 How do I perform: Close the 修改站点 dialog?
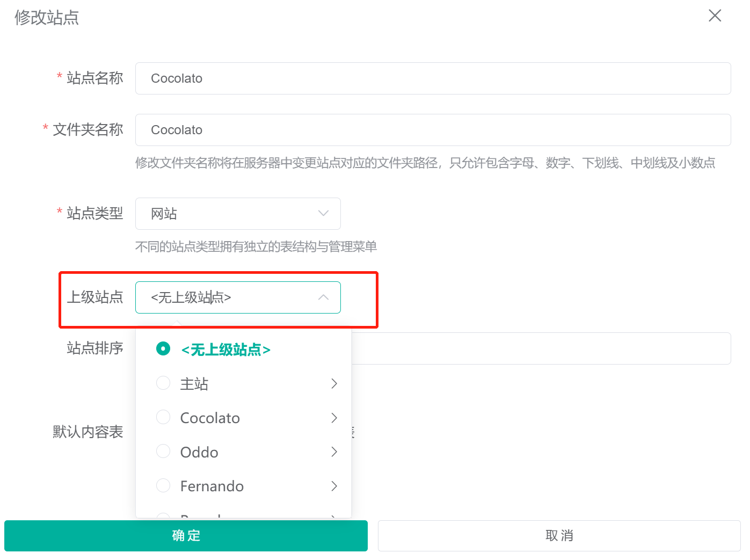pos(715,16)
